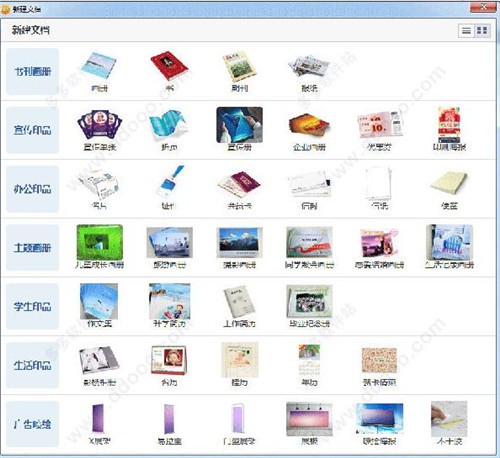Screen dimensions: 500x458
Task: Switch to list view layout
Action: point(466,31)
